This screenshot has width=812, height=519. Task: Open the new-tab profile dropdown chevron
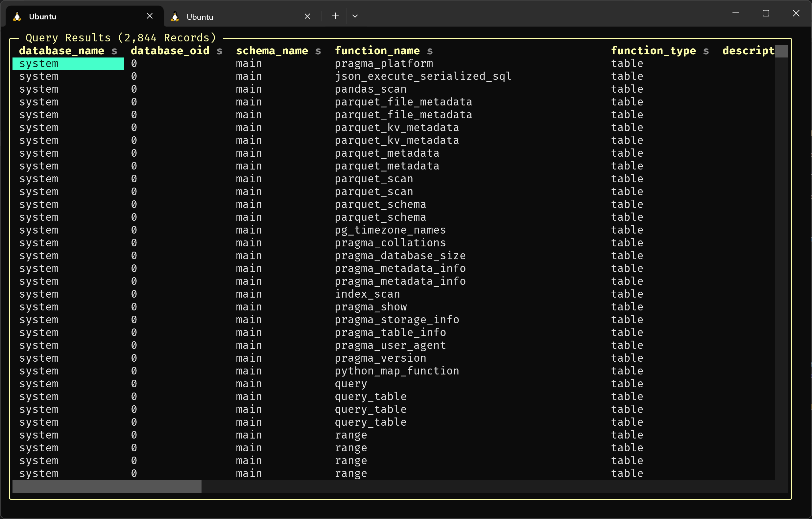click(x=355, y=16)
